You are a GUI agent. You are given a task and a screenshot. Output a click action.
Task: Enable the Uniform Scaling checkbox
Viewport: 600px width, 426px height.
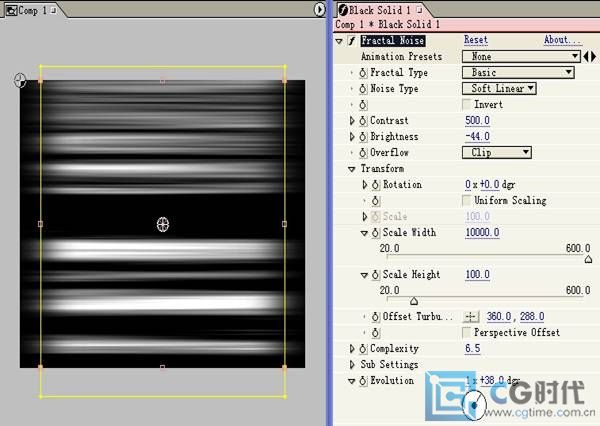466,200
